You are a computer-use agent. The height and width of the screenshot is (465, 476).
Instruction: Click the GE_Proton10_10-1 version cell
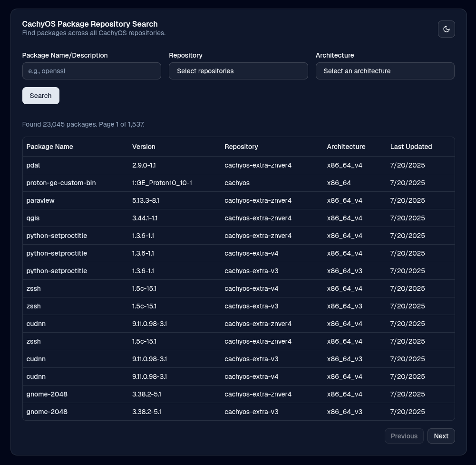click(x=162, y=183)
